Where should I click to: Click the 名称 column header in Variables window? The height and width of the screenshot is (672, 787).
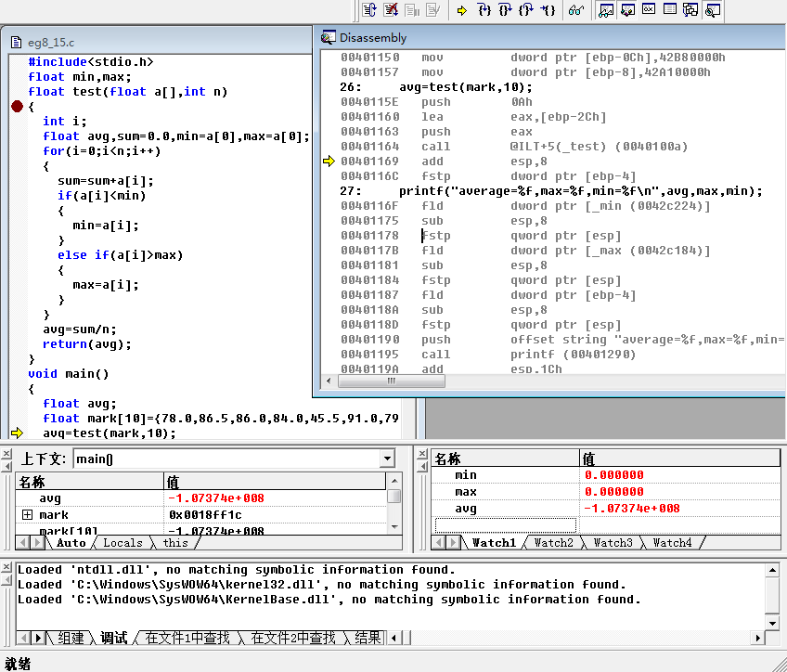pyautogui.click(x=90, y=482)
